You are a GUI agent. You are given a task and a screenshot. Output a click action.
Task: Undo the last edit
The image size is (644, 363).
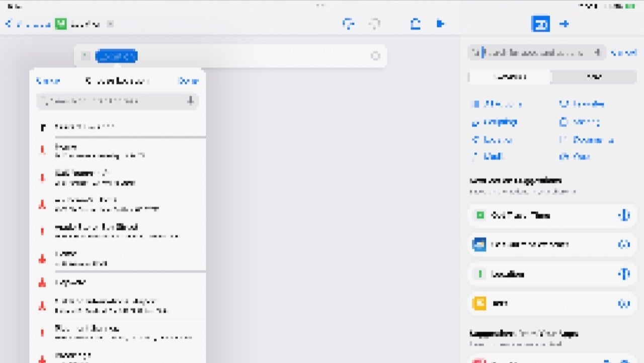coord(348,24)
